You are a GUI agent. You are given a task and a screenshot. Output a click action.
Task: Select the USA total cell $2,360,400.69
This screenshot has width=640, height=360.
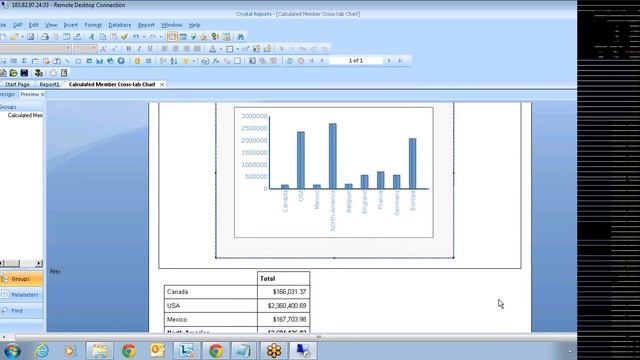[x=284, y=306]
